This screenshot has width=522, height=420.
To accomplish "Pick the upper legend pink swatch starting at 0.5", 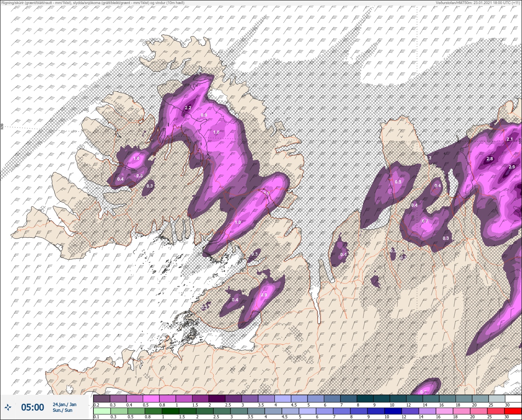I will click(151, 398).
